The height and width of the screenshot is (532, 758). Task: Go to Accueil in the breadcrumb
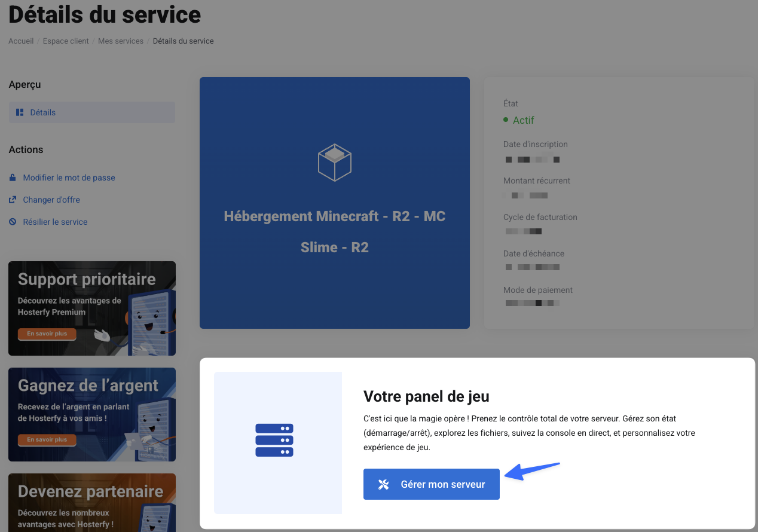tap(21, 41)
